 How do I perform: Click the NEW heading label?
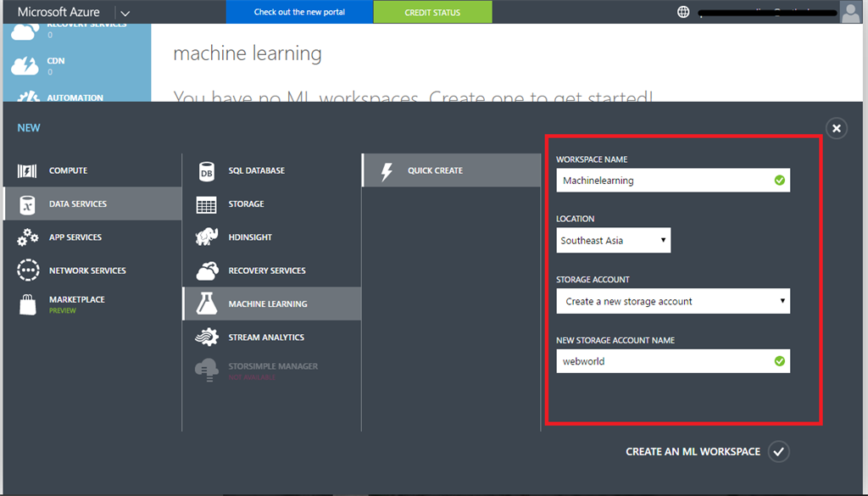[x=29, y=128]
